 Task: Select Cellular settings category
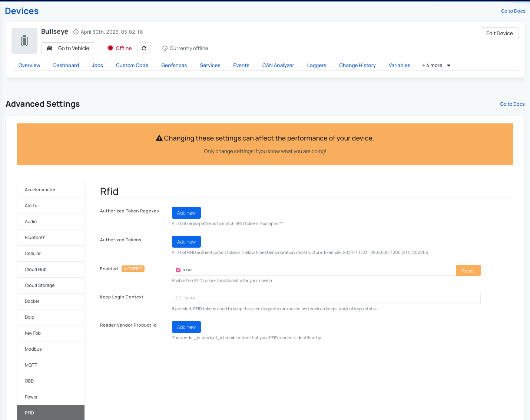[x=51, y=254]
